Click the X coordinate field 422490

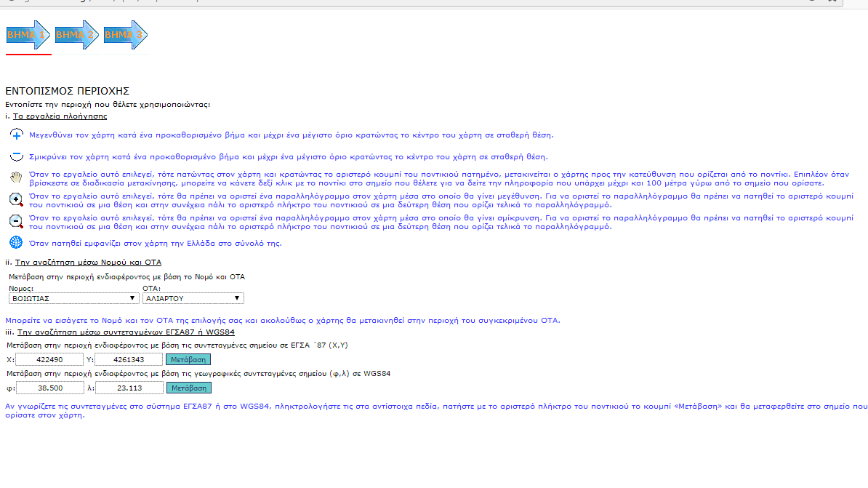[49, 359]
